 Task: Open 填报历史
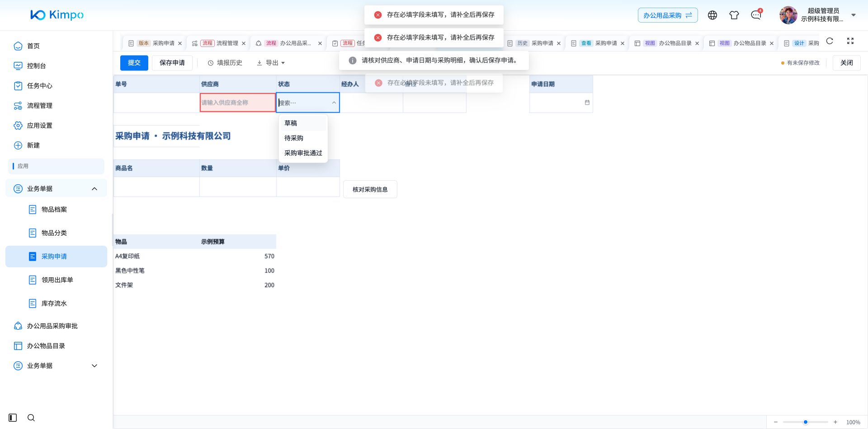[x=225, y=63]
